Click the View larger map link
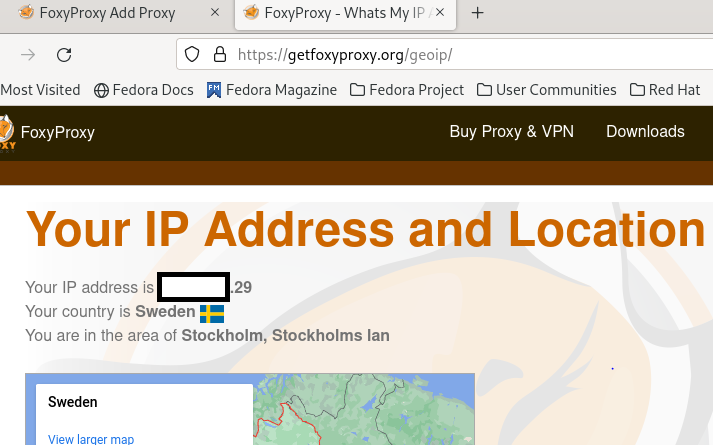 91,439
